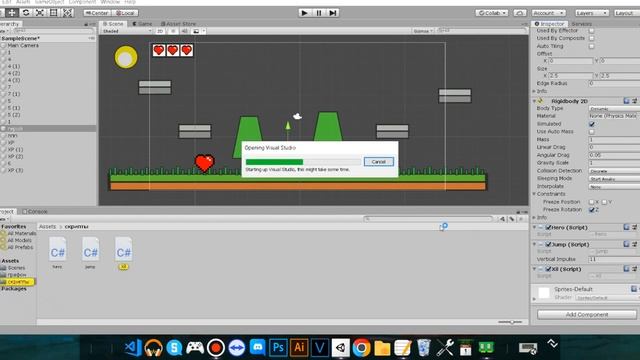Viewport: 640px width, 360px height.
Task: Toggle Auto Tiling checkbox
Action: tap(591, 46)
